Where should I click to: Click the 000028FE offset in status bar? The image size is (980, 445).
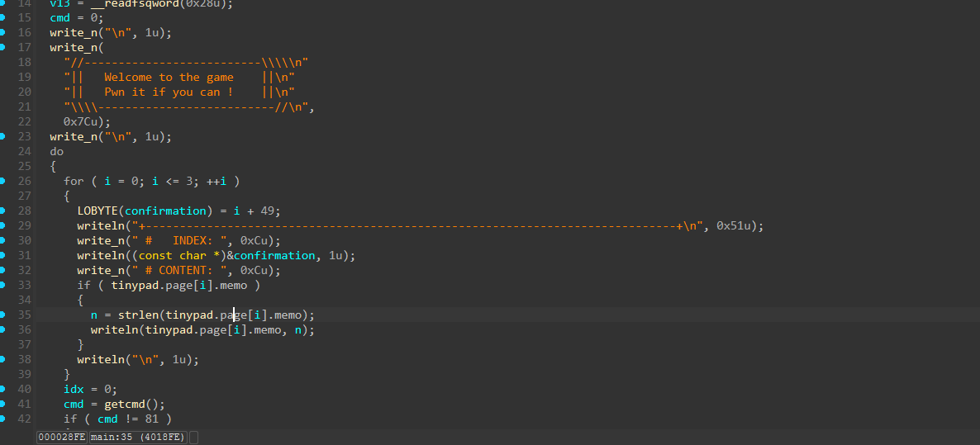click(62, 437)
